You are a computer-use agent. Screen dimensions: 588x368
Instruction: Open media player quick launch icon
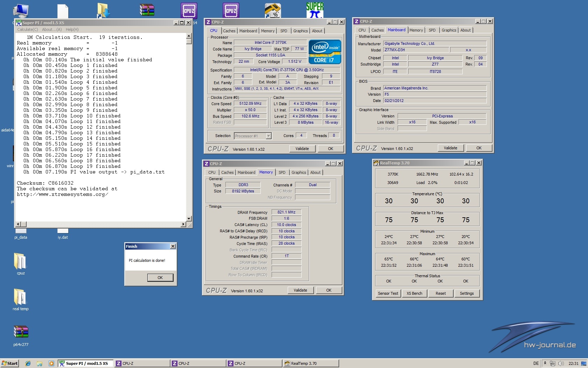tap(51, 363)
